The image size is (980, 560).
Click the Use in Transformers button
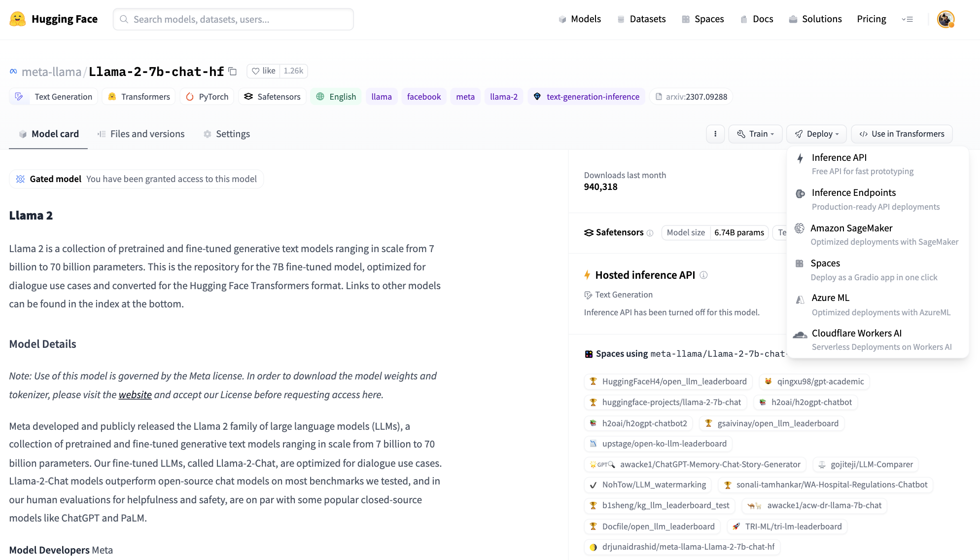(902, 134)
